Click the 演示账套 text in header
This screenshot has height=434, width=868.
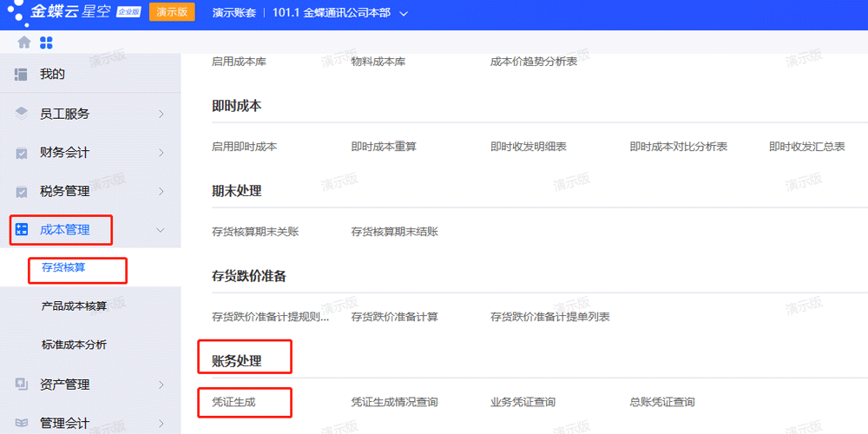click(234, 13)
